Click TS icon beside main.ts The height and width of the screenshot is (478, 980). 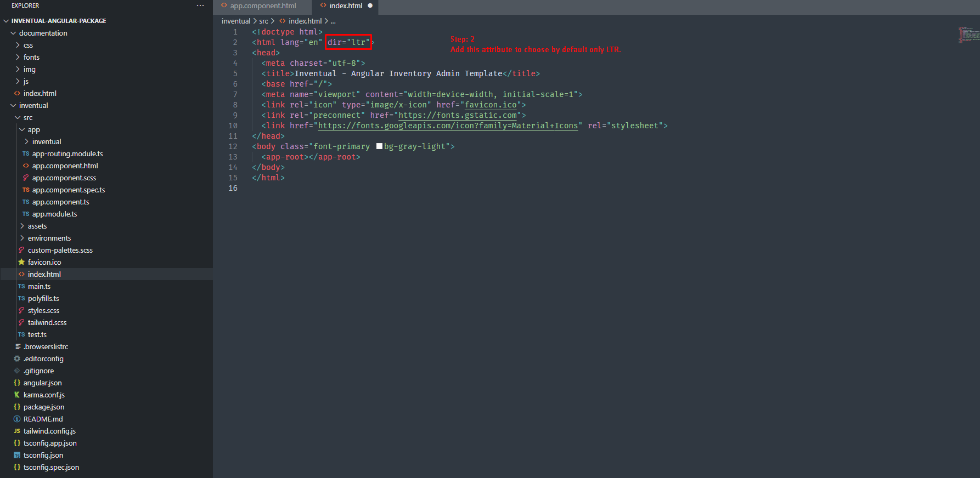(x=21, y=286)
